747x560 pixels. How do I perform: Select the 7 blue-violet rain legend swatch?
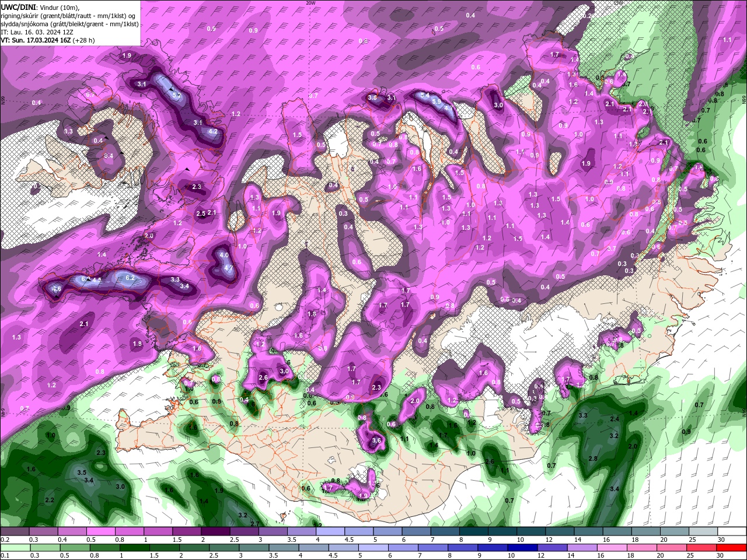[433, 548]
